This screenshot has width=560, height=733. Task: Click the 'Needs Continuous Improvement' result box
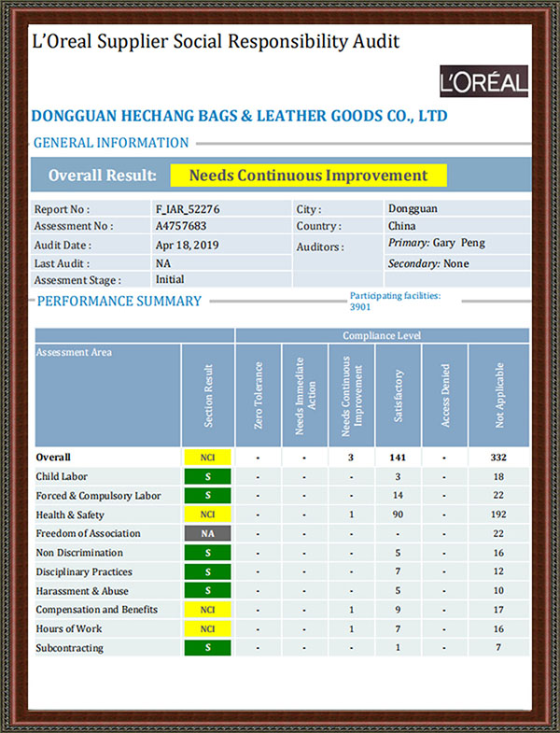point(309,176)
